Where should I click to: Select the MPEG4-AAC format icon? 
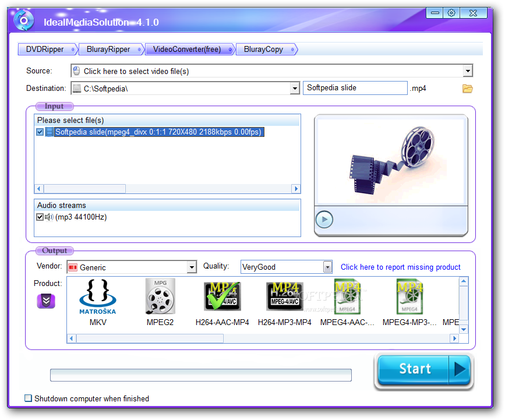coord(347,297)
